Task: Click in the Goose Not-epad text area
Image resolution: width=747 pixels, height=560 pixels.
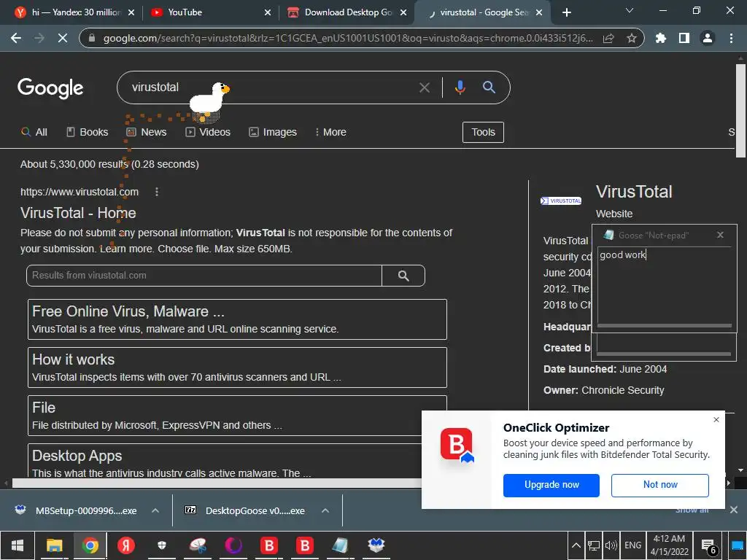Action: [664, 286]
